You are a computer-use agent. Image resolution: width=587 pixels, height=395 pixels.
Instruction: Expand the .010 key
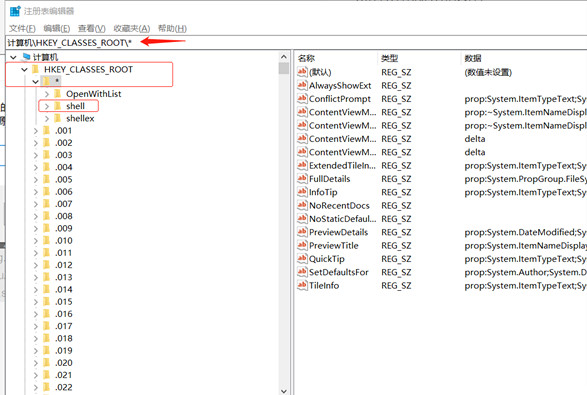tap(36, 241)
